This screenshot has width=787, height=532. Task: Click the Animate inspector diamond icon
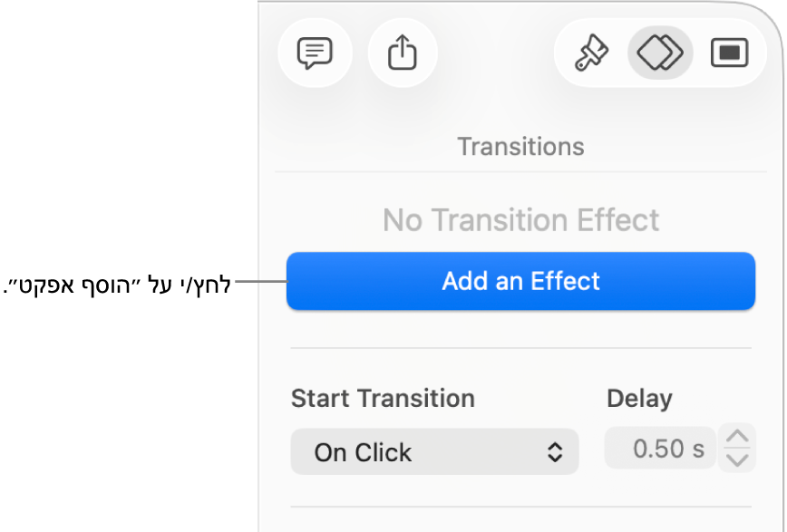(x=659, y=53)
